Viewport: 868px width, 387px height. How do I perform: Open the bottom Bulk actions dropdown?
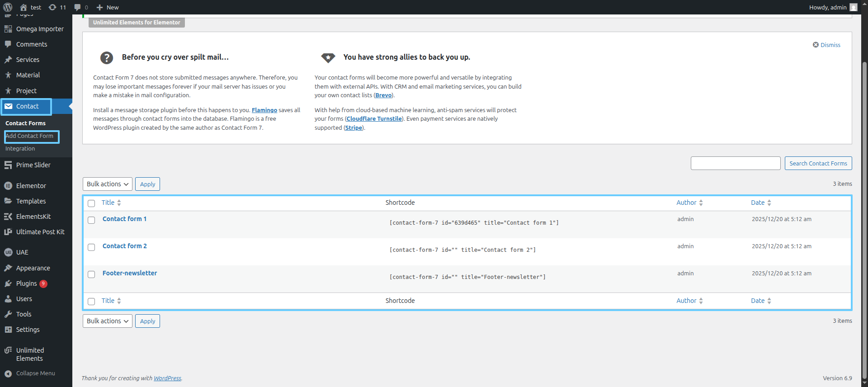(108, 321)
